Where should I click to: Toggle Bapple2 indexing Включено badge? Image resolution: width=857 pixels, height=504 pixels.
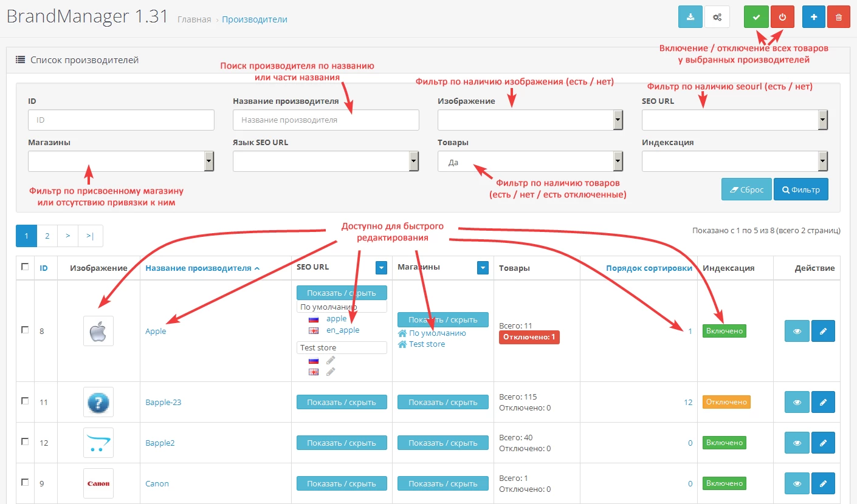(x=724, y=443)
